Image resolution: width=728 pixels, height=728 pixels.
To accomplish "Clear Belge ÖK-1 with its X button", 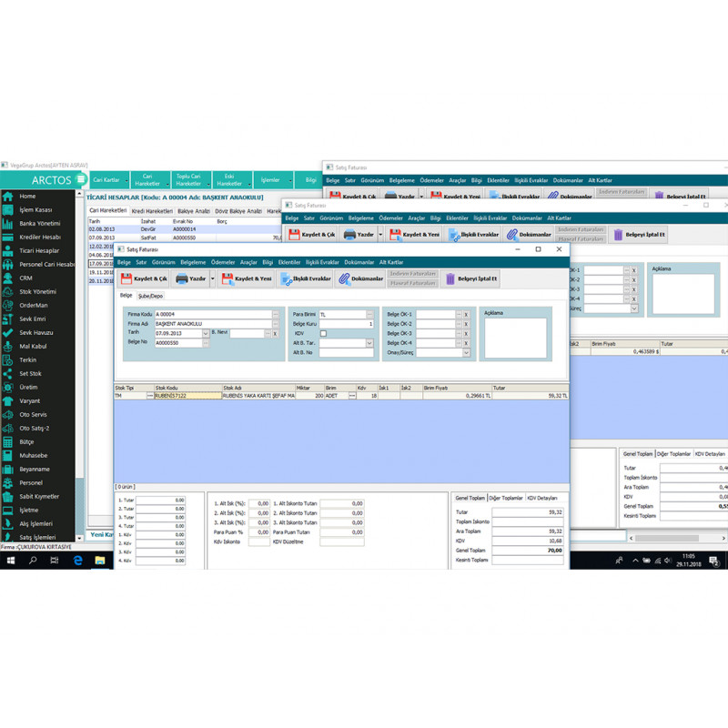I will pyautogui.click(x=466, y=315).
